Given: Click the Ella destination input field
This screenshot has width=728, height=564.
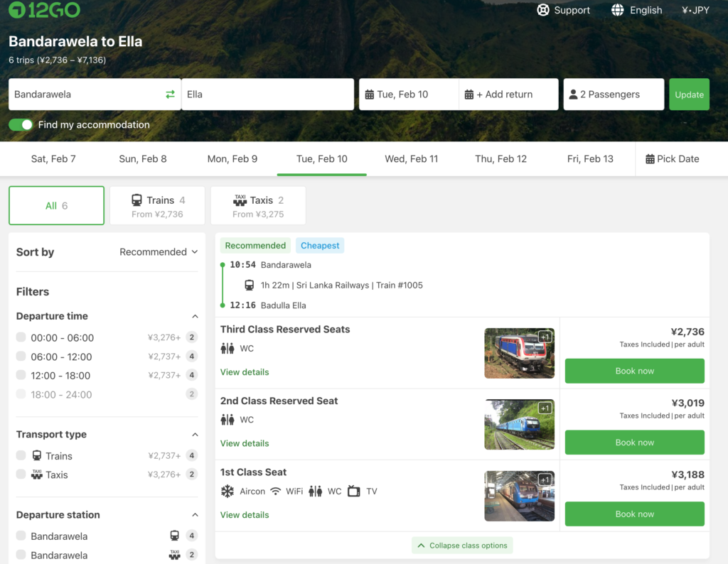Looking at the screenshot, I should (x=267, y=94).
